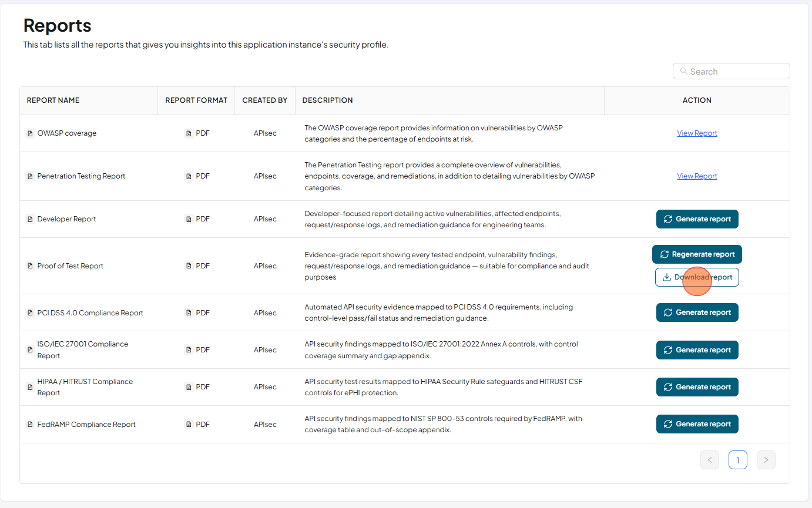Select page 1 in pagination
812x508 pixels.
(x=738, y=460)
